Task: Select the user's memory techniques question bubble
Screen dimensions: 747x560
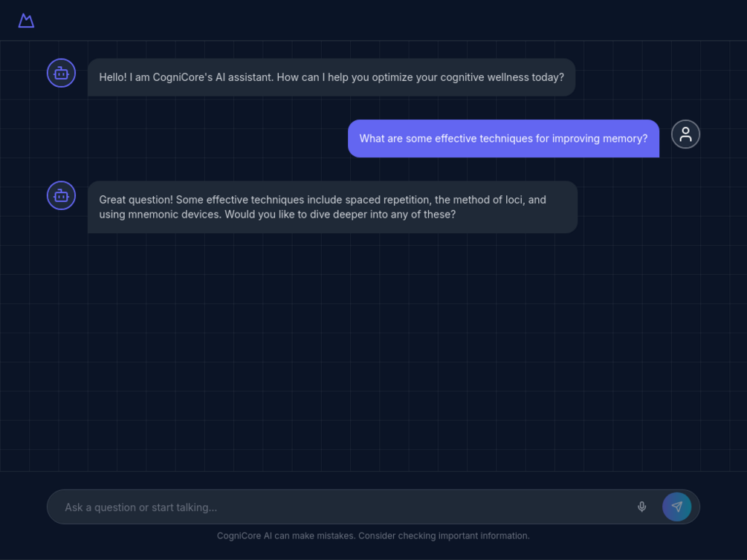Action: (503, 139)
